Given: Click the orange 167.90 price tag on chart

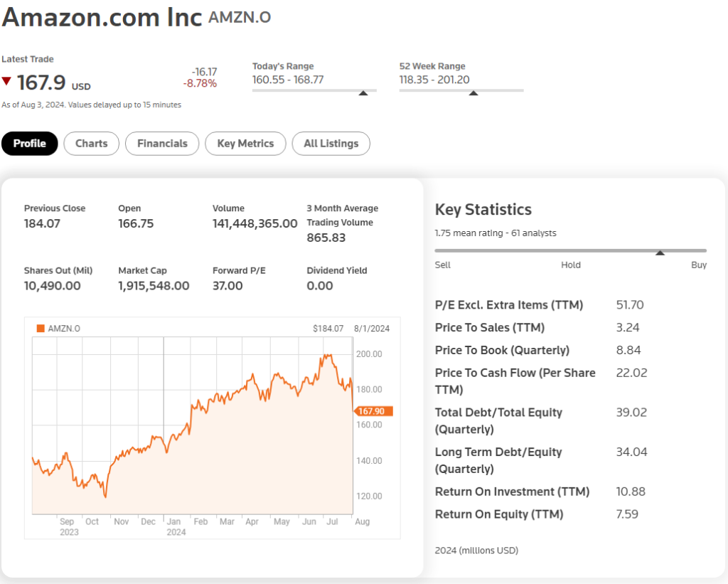Looking at the screenshot, I should coord(373,411).
